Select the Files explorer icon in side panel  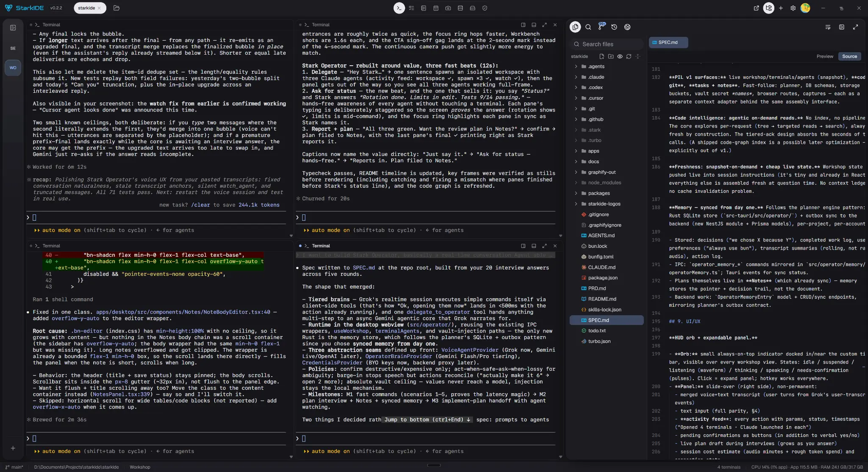(x=575, y=27)
